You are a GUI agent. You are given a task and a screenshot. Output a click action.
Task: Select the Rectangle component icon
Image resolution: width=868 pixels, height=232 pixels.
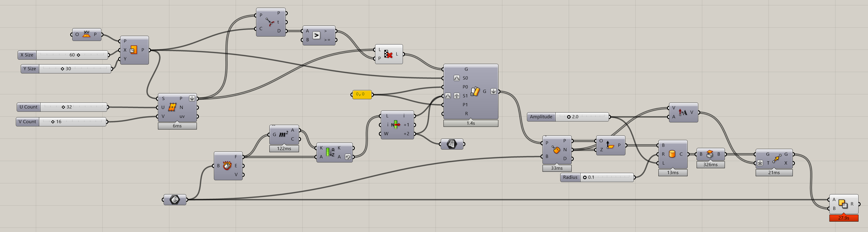pyautogui.click(x=134, y=50)
